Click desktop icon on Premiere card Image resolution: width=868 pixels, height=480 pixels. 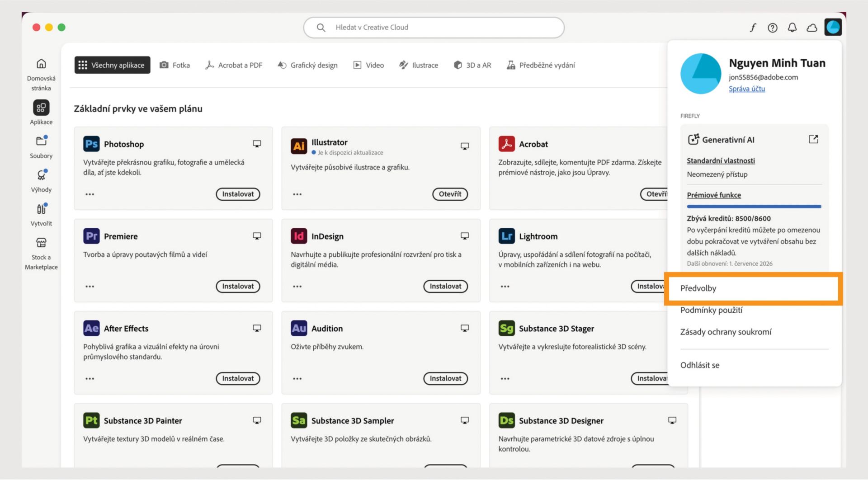click(x=257, y=236)
